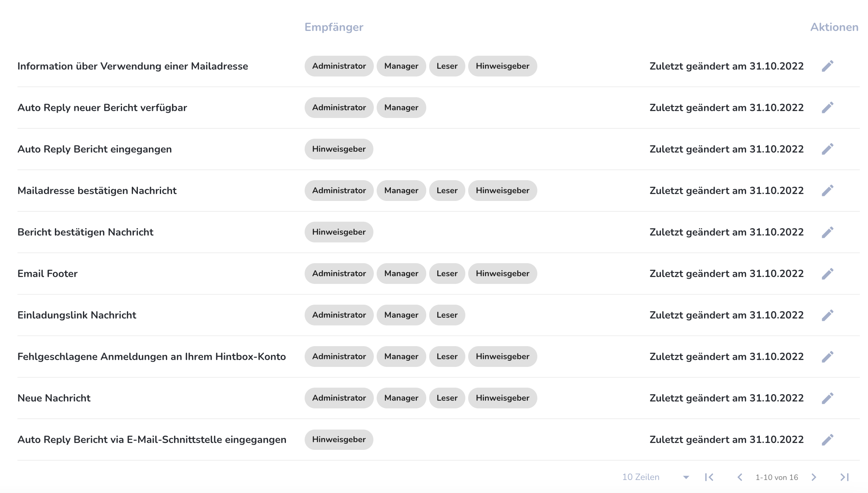The image size is (868, 493).
Task: Edit the Bericht bestätigen Nachricht row
Action: [827, 232]
